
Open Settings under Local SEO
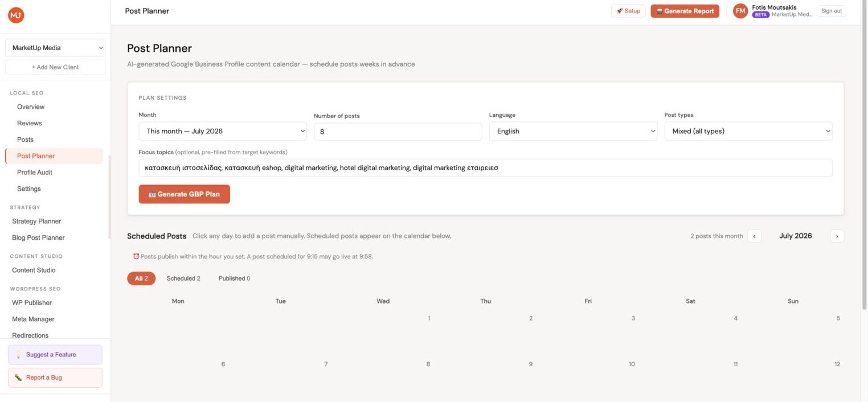tap(29, 189)
